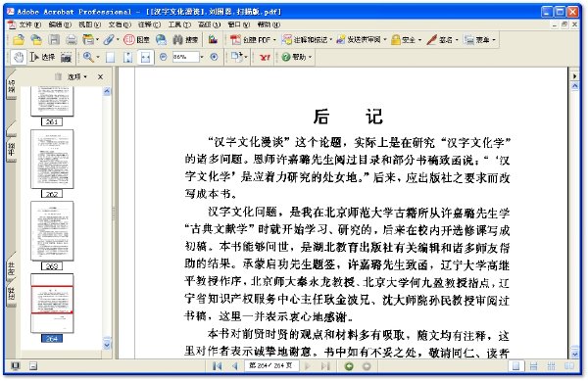The height and width of the screenshot is (381, 588).
Task: Activate the 选择 text select tool
Action: (x=42, y=57)
